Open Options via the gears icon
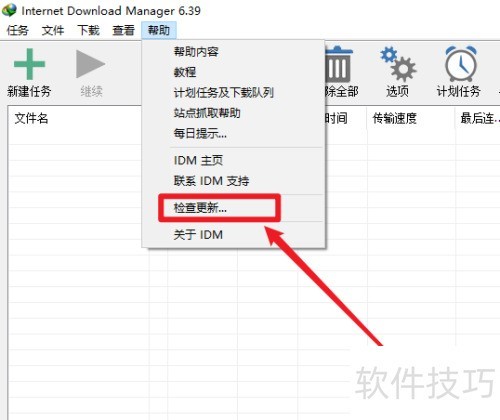500x420 pixels. click(x=398, y=64)
